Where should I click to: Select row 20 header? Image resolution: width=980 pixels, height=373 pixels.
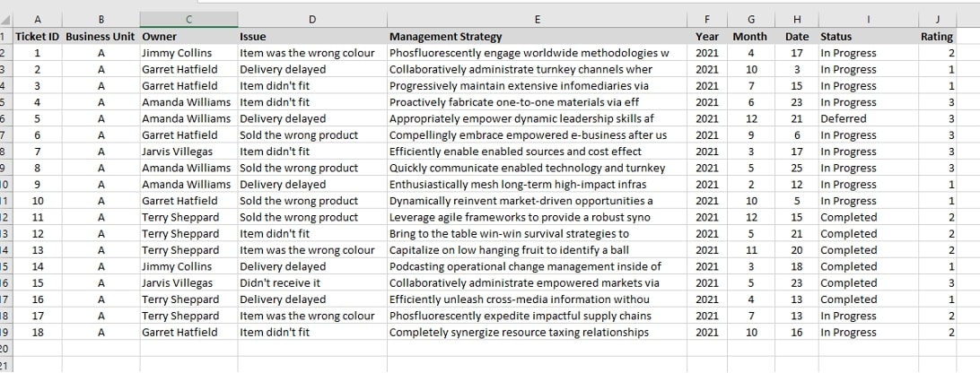point(5,349)
